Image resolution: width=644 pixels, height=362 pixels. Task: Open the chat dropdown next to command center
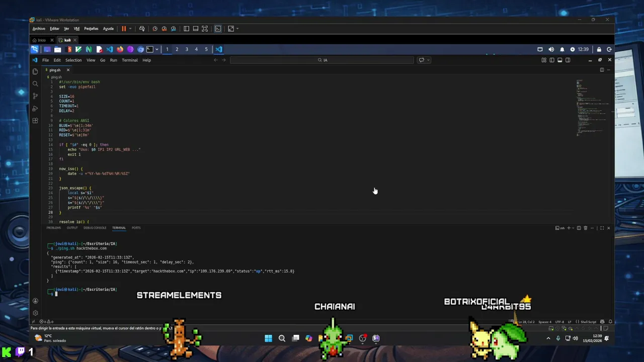428,60
